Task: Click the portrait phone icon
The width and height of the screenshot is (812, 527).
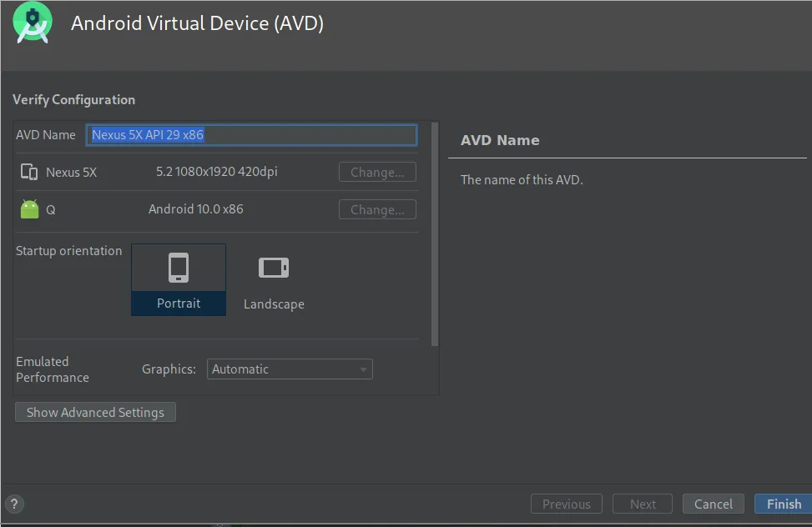Action: 179,268
